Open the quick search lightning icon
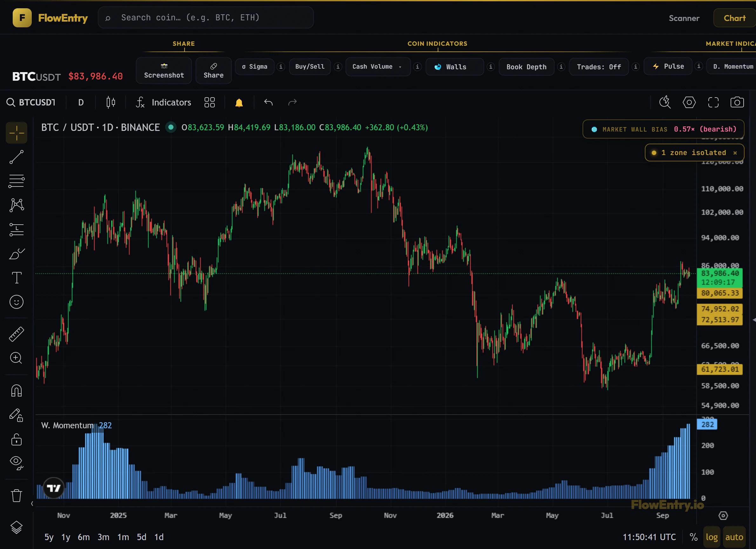Viewport: 756px width, 549px height. click(x=665, y=102)
